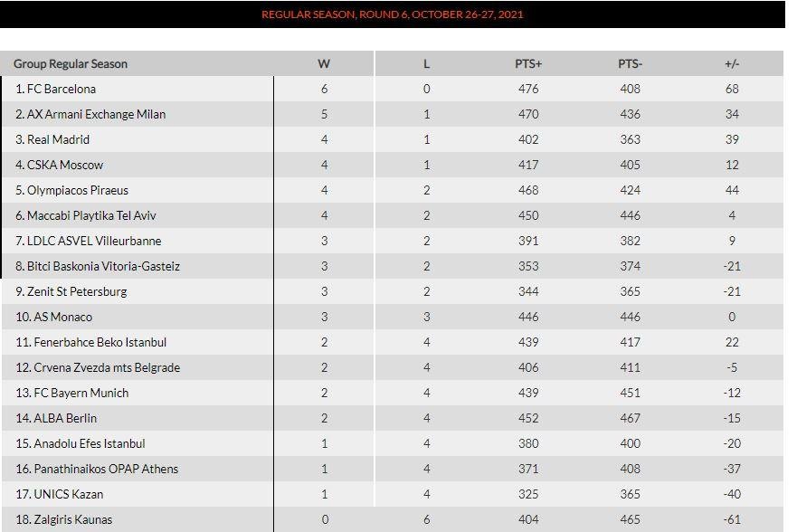
Task: Click the Regular Season Round 6 header
Action: [392, 14]
